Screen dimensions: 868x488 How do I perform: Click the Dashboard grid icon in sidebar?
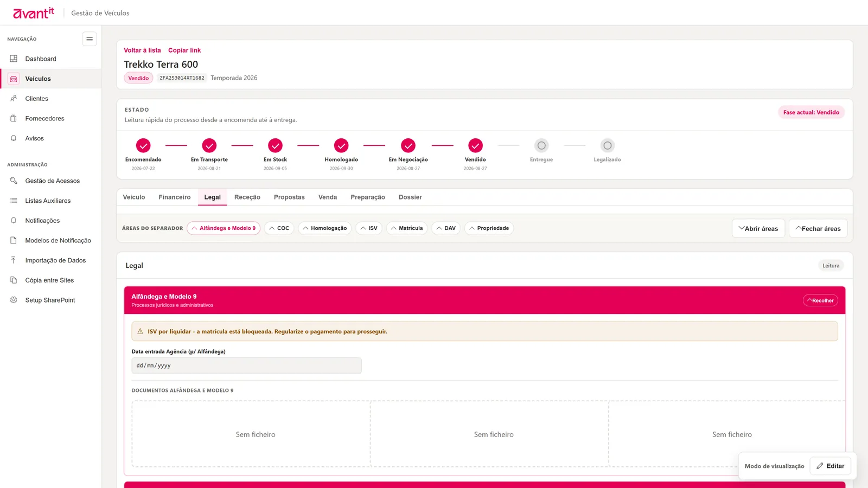14,59
